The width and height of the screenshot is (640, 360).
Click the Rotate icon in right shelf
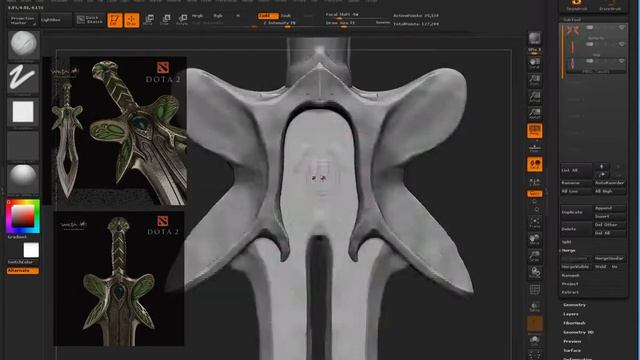tap(535, 273)
